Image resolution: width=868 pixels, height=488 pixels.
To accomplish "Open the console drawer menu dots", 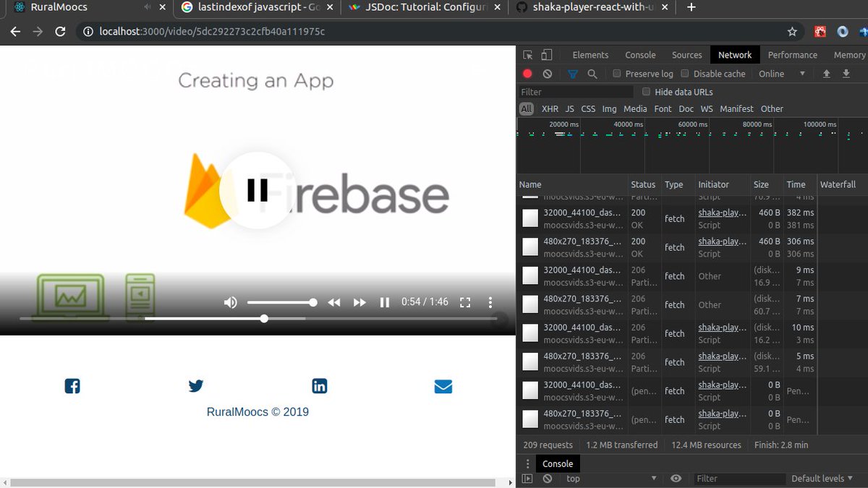I will (x=527, y=464).
